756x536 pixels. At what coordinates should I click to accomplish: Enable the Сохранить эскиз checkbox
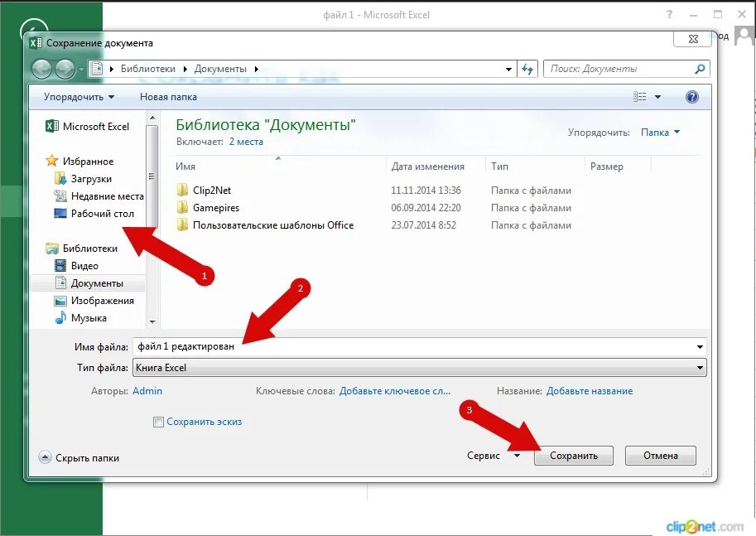tap(158, 423)
